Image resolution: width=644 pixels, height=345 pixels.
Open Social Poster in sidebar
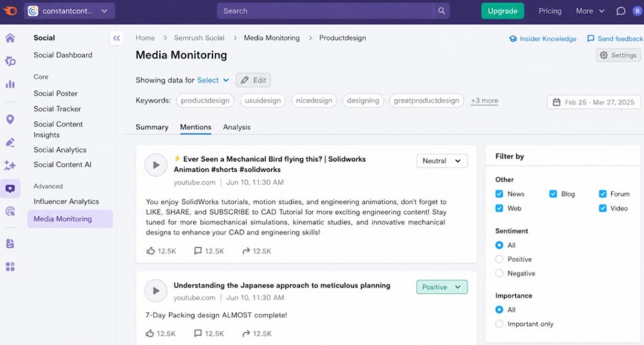pyautogui.click(x=55, y=94)
